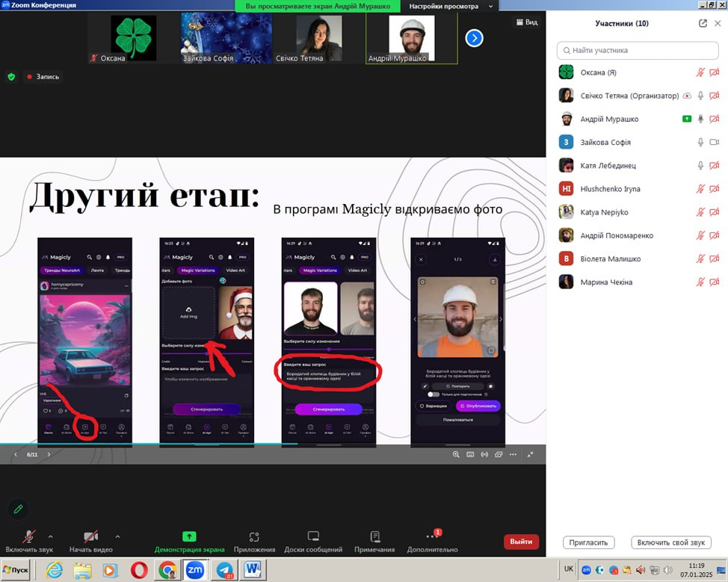Pop out the Участники panel
The width and height of the screenshot is (728, 582).
pos(703,23)
